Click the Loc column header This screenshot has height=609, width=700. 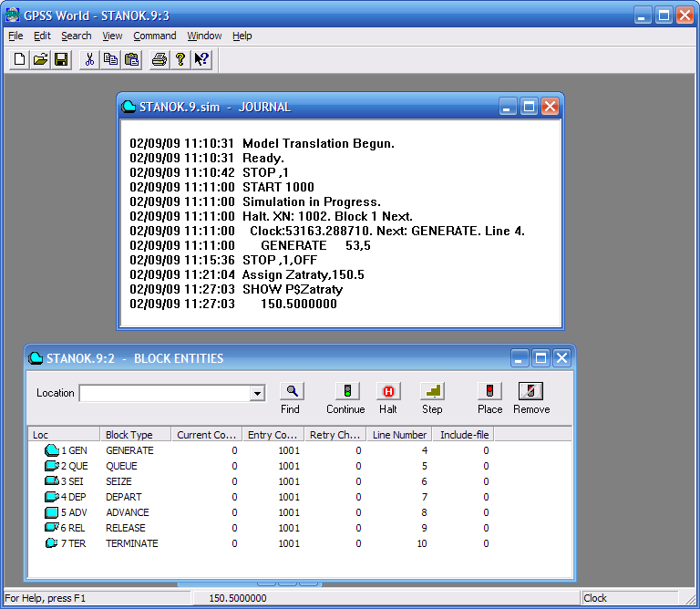point(65,435)
